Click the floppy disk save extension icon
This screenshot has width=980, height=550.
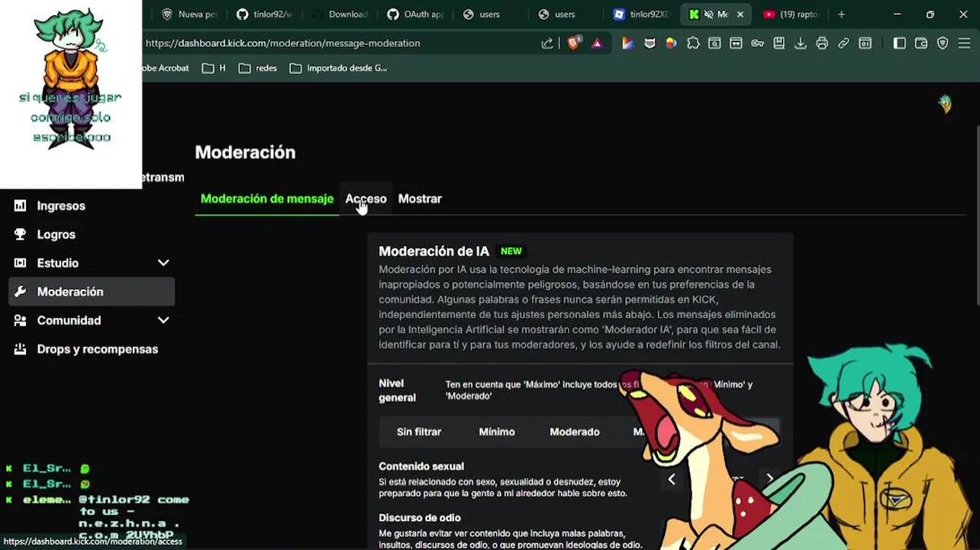pyautogui.click(x=779, y=44)
